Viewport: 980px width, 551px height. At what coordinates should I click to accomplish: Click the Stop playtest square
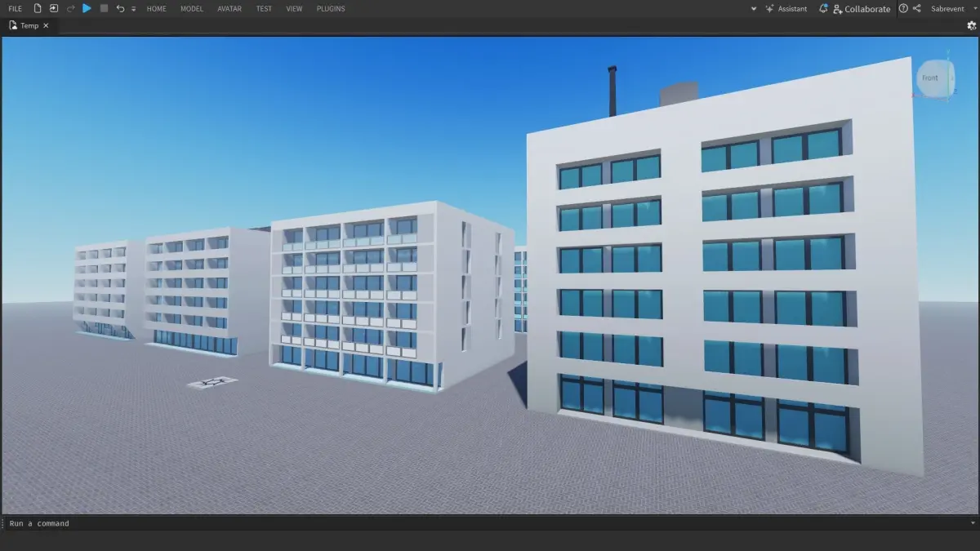[104, 8]
